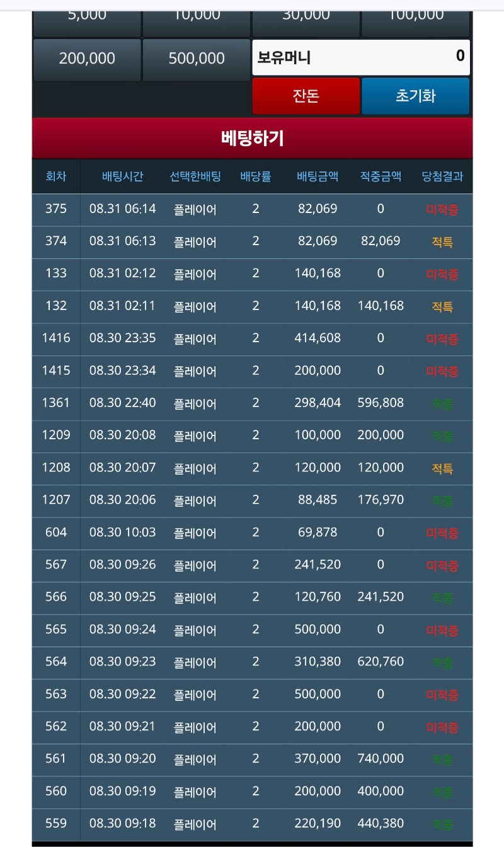Click the 미적중 result in round 1416
Screen dimensions: 504x847
pyautogui.click(x=442, y=339)
